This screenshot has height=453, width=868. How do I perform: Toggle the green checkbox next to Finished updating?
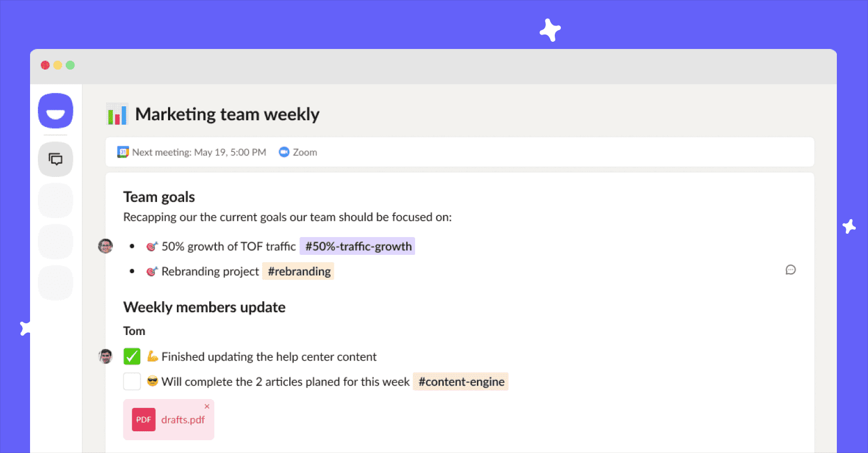(x=131, y=356)
